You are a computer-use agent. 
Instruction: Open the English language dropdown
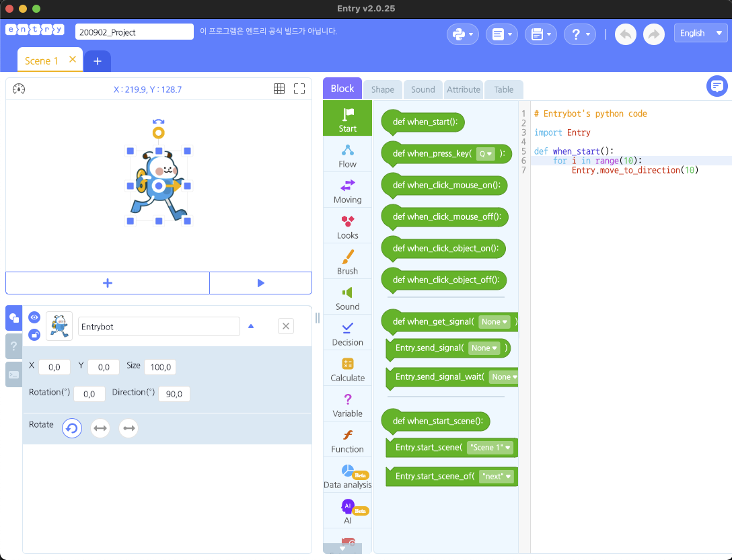(700, 33)
